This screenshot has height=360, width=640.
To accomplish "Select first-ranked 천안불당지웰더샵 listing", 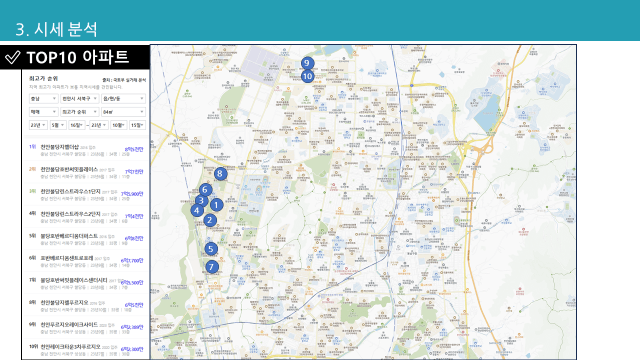I will [x=86, y=150].
